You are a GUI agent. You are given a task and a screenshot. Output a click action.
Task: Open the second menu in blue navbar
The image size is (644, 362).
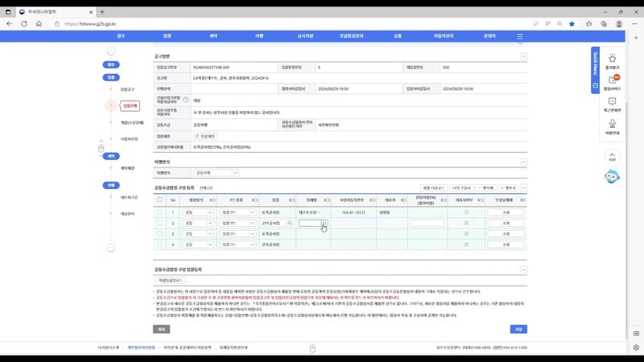[167, 36]
